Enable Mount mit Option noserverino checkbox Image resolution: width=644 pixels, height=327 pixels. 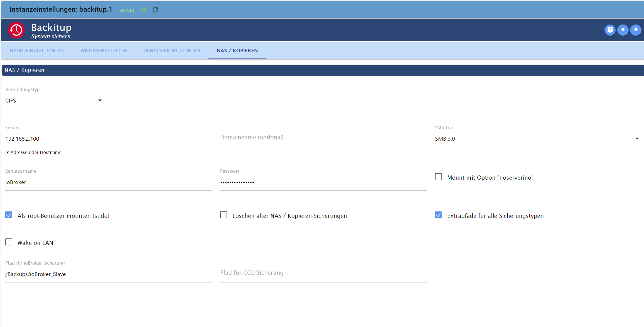(x=438, y=177)
